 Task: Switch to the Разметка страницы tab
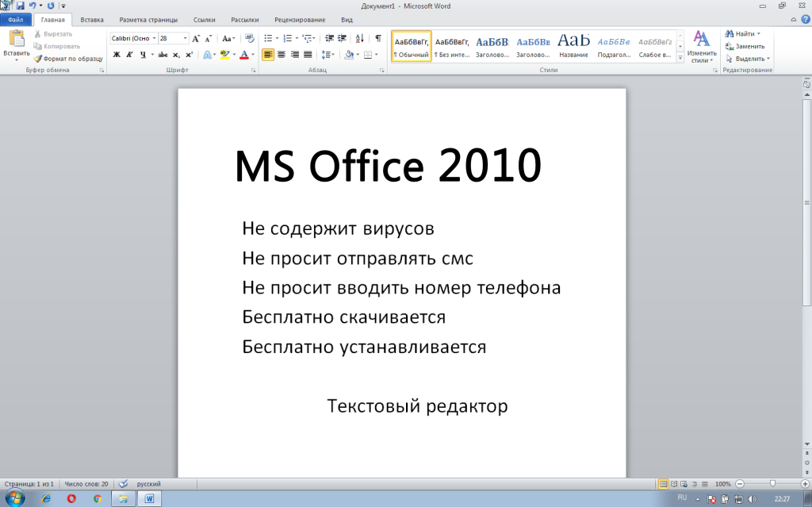pyautogui.click(x=148, y=20)
